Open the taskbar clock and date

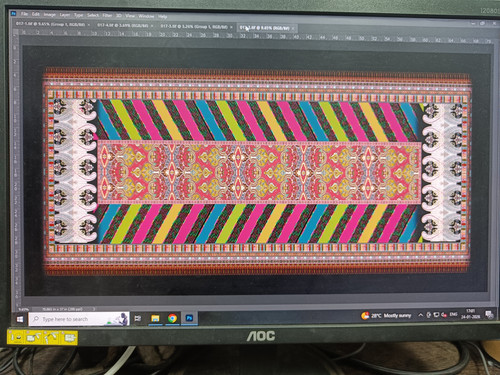(x=471, y=314)
